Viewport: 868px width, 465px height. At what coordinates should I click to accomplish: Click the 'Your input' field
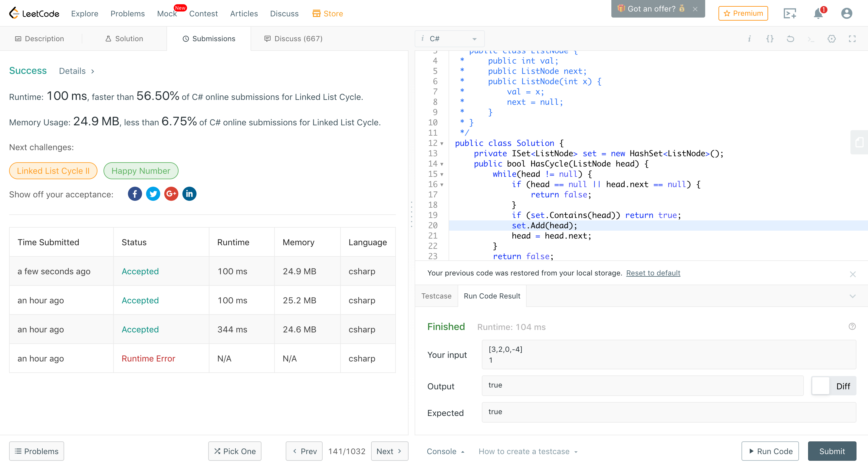pyautogui.click(x=669, y=355)
